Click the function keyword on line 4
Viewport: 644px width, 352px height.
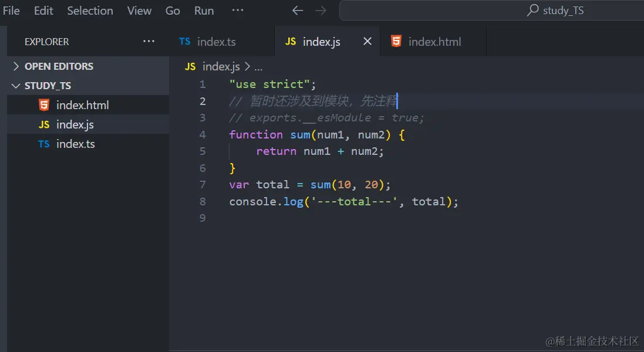(256, 134)
